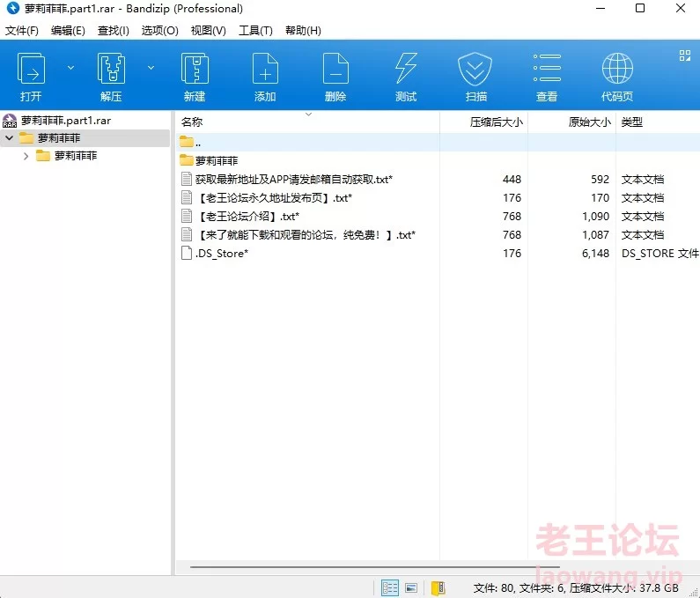Collapse the top 萝莉菲菲 tree folder
Viewport: 700px width, 598px height.
[x=10, y=138]
